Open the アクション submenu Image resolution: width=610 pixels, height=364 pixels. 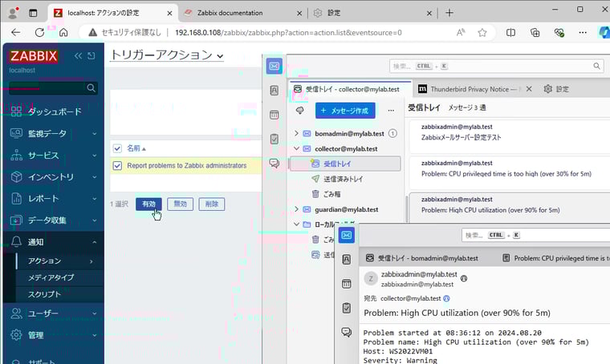(x=60, y=261)
